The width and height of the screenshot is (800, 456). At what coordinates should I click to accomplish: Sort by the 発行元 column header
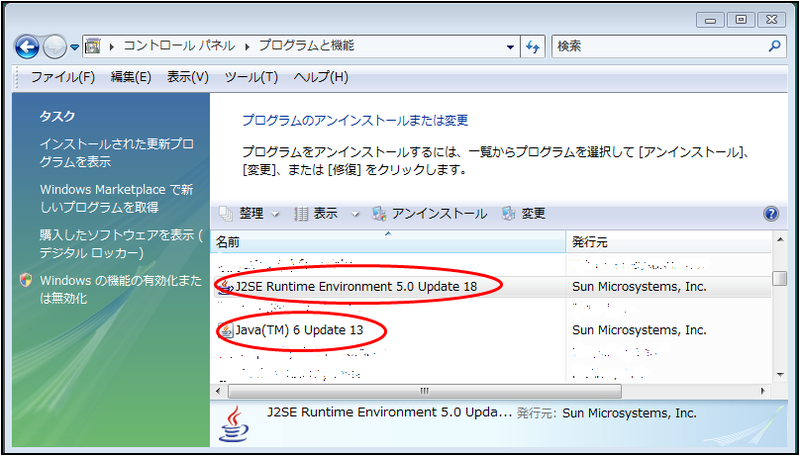pos(668,242)
